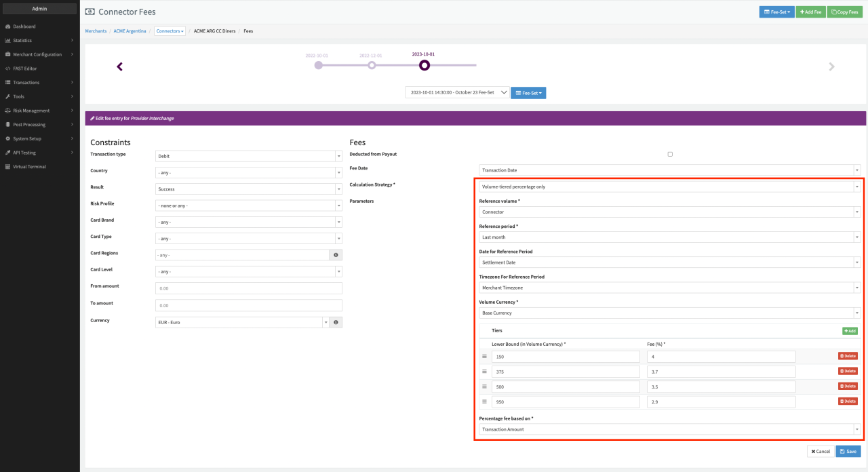Open the Transaction type dropdown
This screenshot has width=868, height=472.
[248, 156]
